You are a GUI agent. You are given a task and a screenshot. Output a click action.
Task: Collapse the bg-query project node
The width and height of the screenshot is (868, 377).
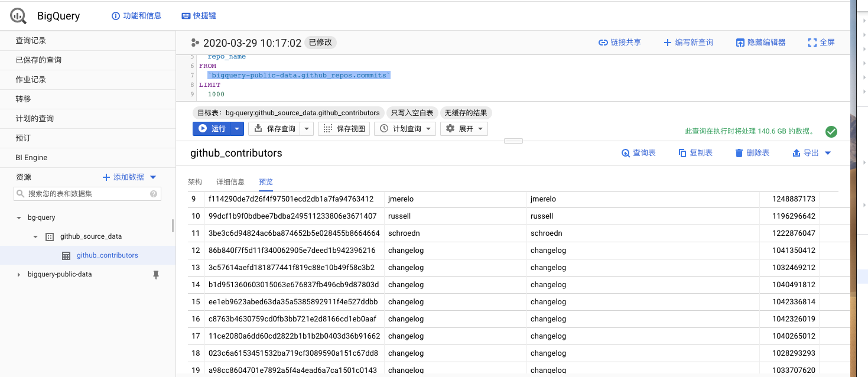(x=19, y=218)
